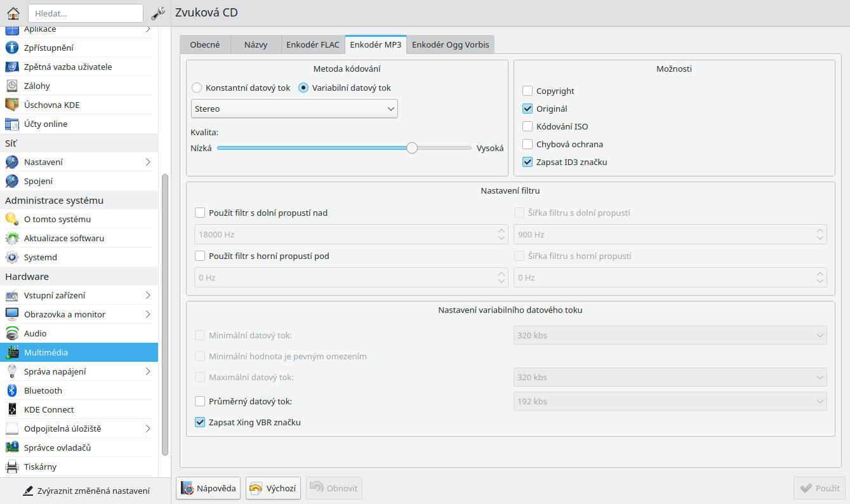Uncheck Zapsat ID3 značku

[528, 162]
